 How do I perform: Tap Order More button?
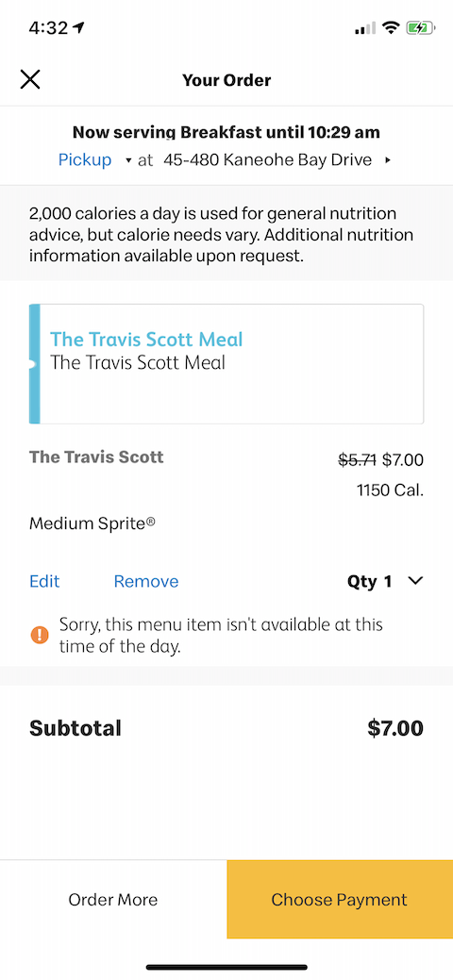[x=113, y=900]
